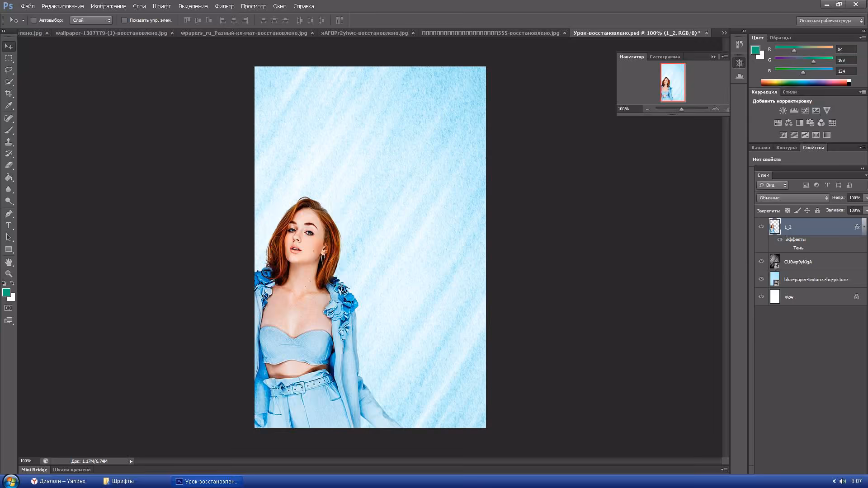Open the foreground color picker
The image size is (868, 488).
click(x=6, y=292)
